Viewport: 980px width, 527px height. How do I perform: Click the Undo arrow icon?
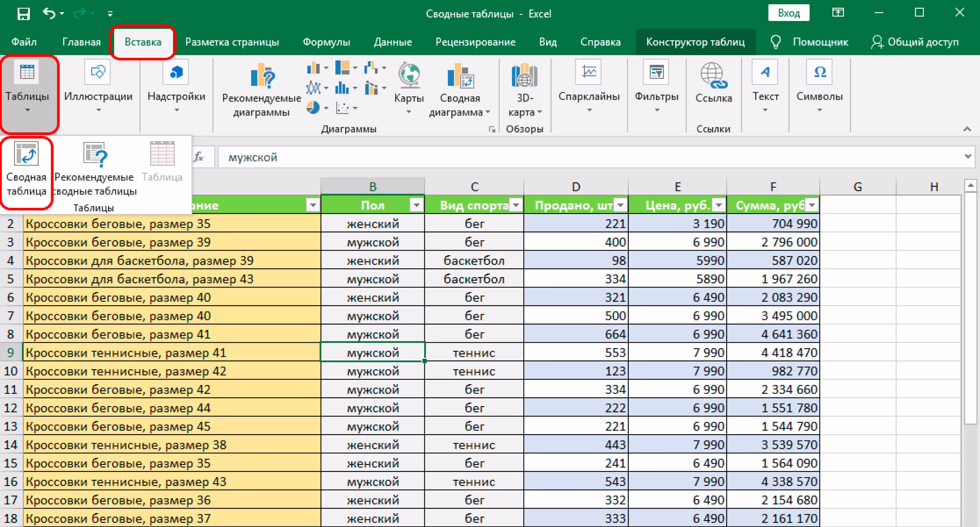(49, 14)
